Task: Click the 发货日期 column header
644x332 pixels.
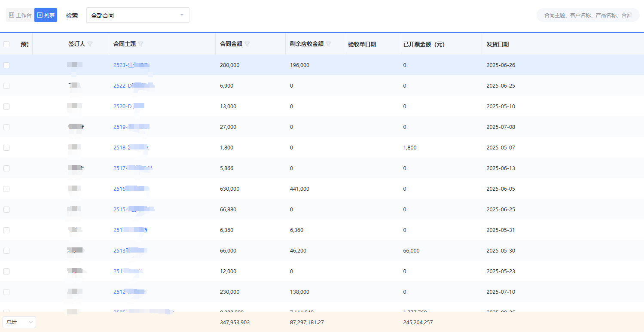Action: pos(497,44)
